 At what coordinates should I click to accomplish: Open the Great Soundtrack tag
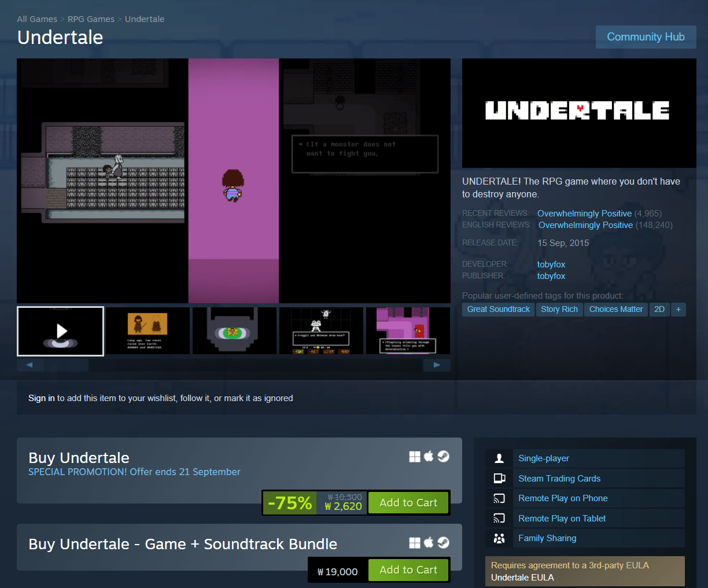click(x=499, y=309)
